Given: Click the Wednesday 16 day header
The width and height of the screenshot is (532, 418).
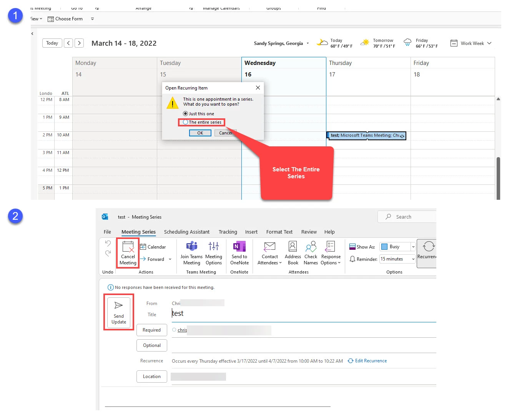Looking at the screenshot, I should tap(284, 68).
